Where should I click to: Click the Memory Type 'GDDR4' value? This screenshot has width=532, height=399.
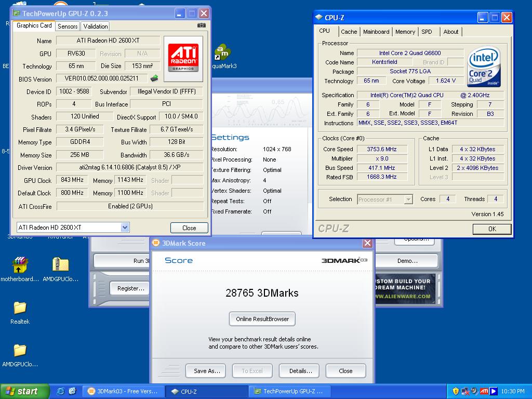point(79,142)
